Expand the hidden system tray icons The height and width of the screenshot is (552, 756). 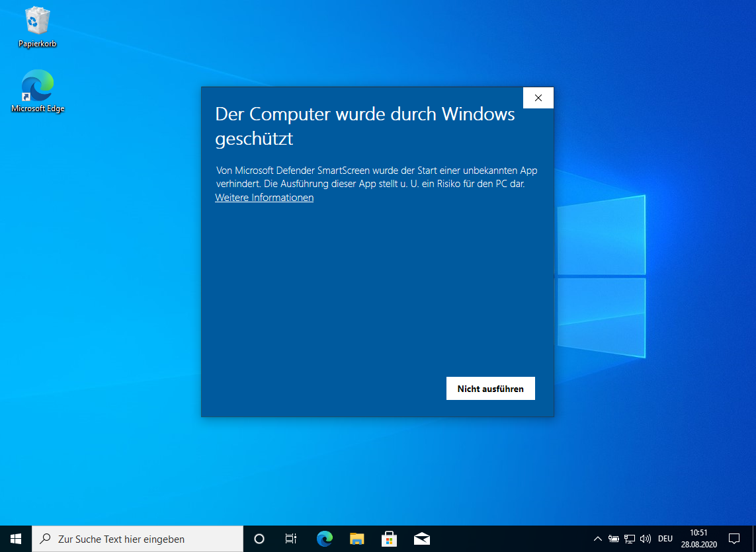pos(597,539)
